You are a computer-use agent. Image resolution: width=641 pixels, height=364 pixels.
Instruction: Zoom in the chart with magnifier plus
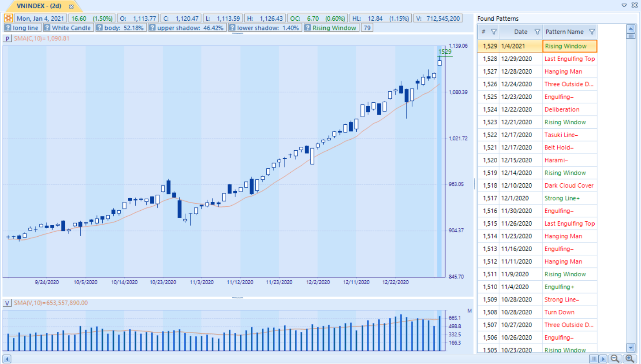pyautogui.click(x=629, y=359)
